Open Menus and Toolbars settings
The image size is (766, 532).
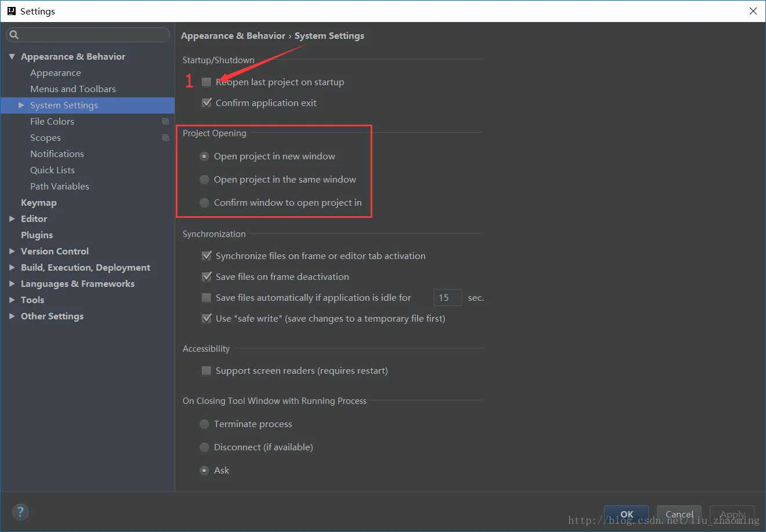[x=73, y=89]
